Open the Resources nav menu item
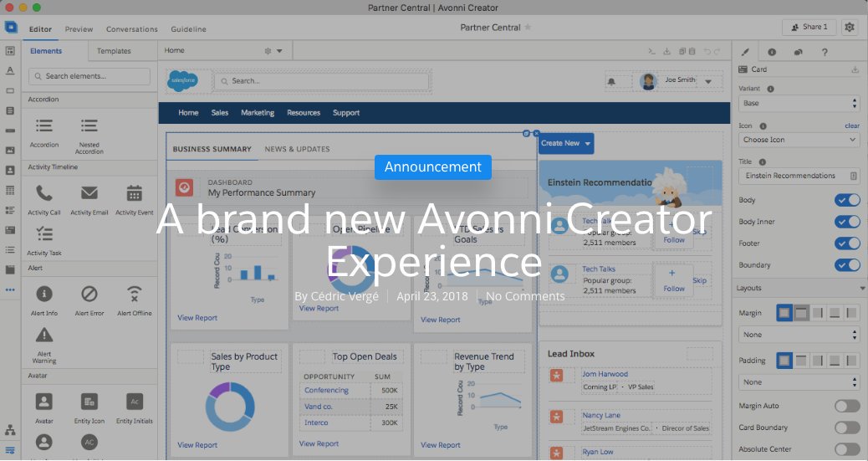The width and height of the screenshot is (868, 461). [304, 113]
